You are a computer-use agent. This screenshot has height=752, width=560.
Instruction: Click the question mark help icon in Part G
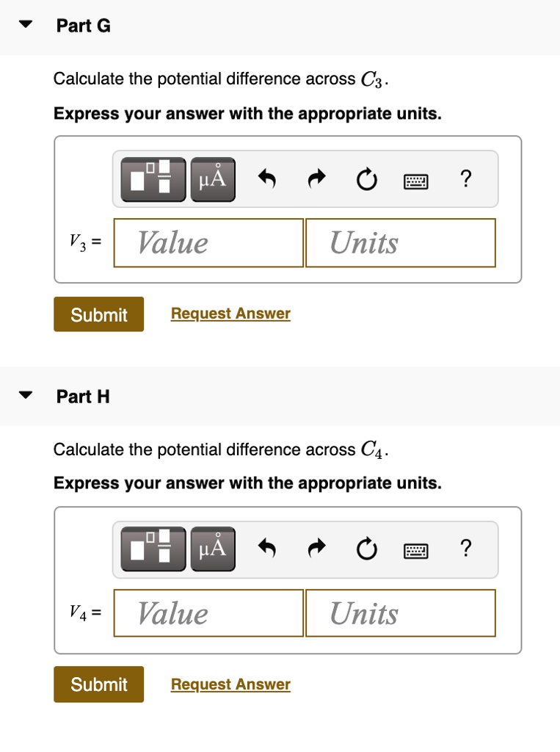pyautogui.click(x=465, y=178)
